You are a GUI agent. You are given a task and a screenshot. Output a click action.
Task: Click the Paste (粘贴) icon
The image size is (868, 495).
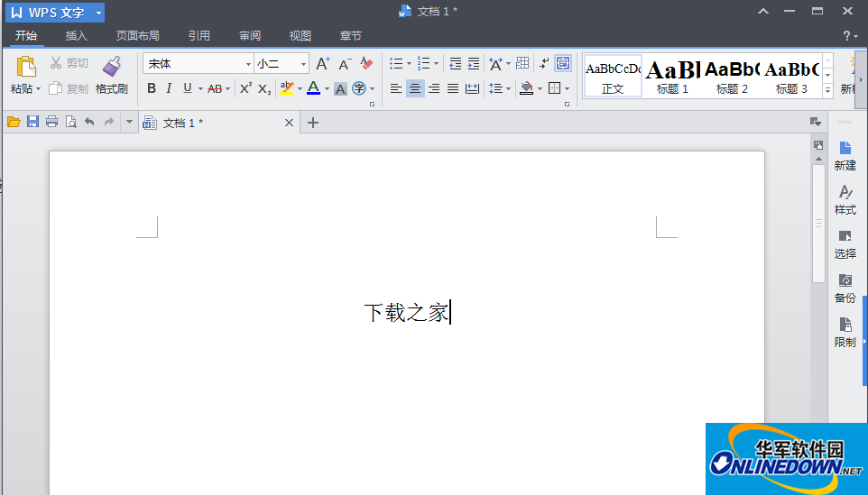pyautogui.click(x=25, y=67)
